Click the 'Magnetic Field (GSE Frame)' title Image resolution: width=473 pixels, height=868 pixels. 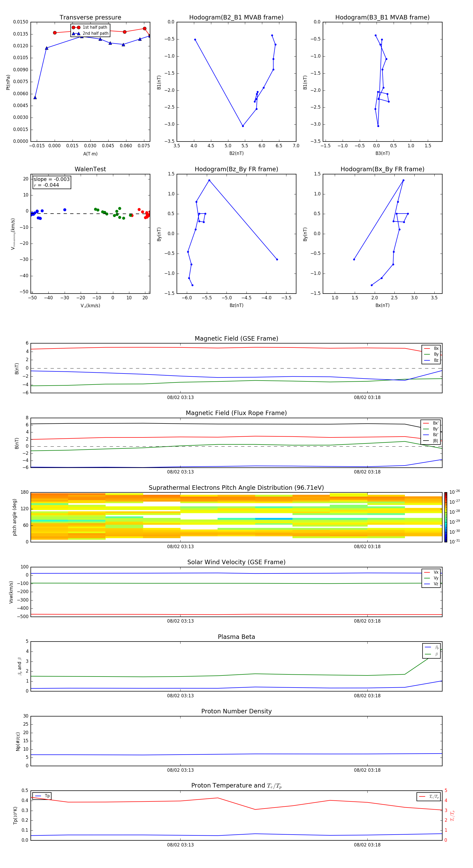click(x=236, y=339)
